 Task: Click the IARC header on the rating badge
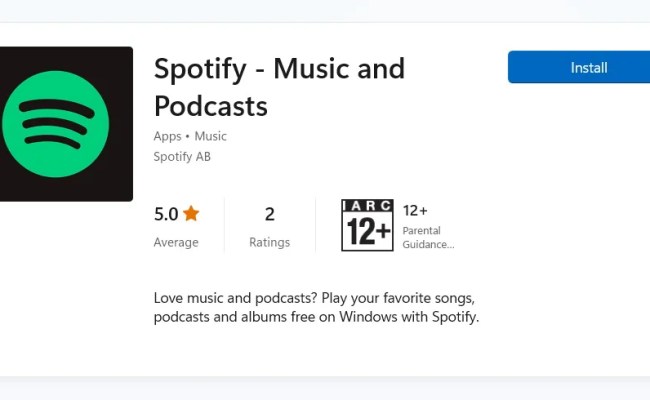(367, 206)
